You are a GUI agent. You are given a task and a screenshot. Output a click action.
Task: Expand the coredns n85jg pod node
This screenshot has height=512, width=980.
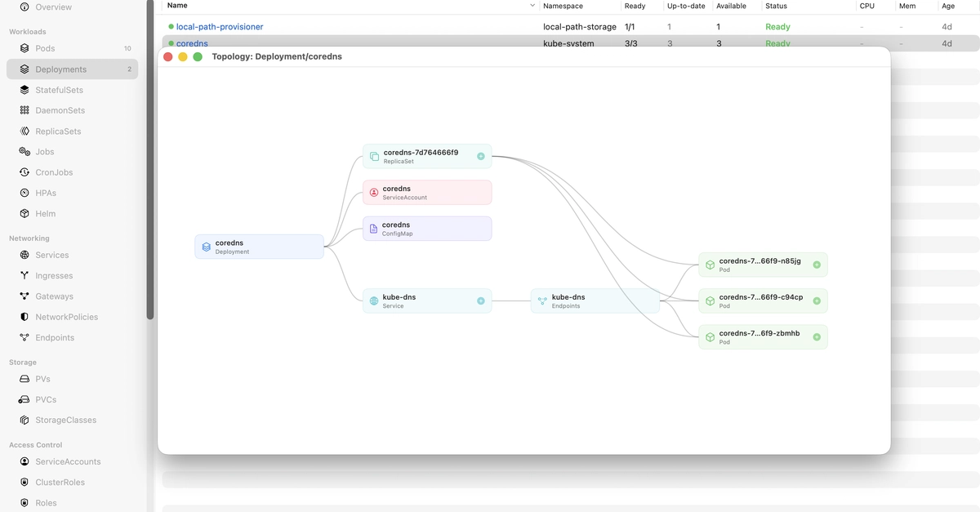coord(817,265)
